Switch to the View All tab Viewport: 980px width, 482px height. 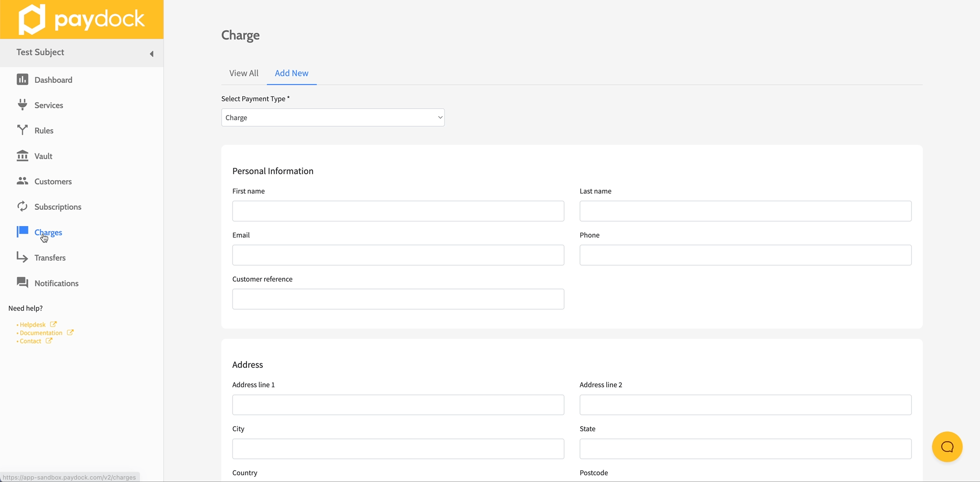[x=244, y=73]
